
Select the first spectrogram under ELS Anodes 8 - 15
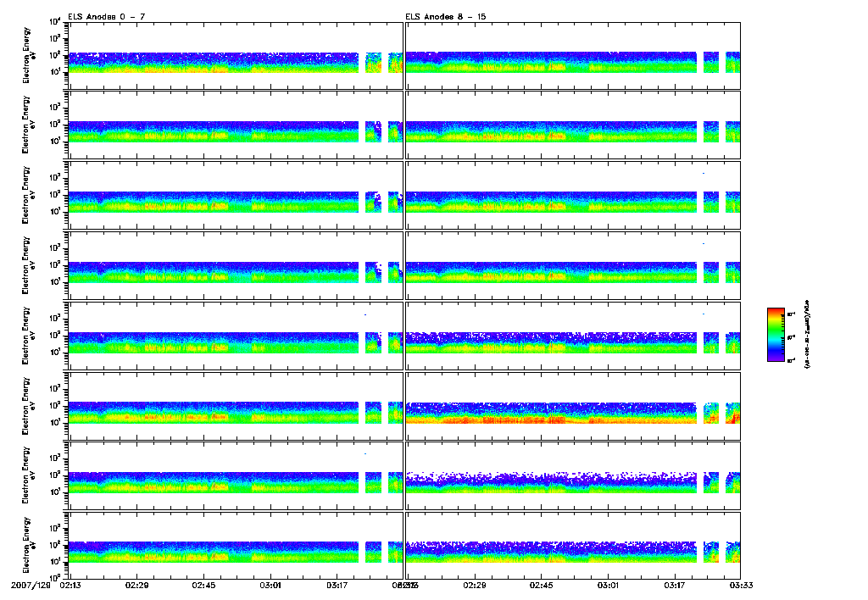[x=573, y=55]
